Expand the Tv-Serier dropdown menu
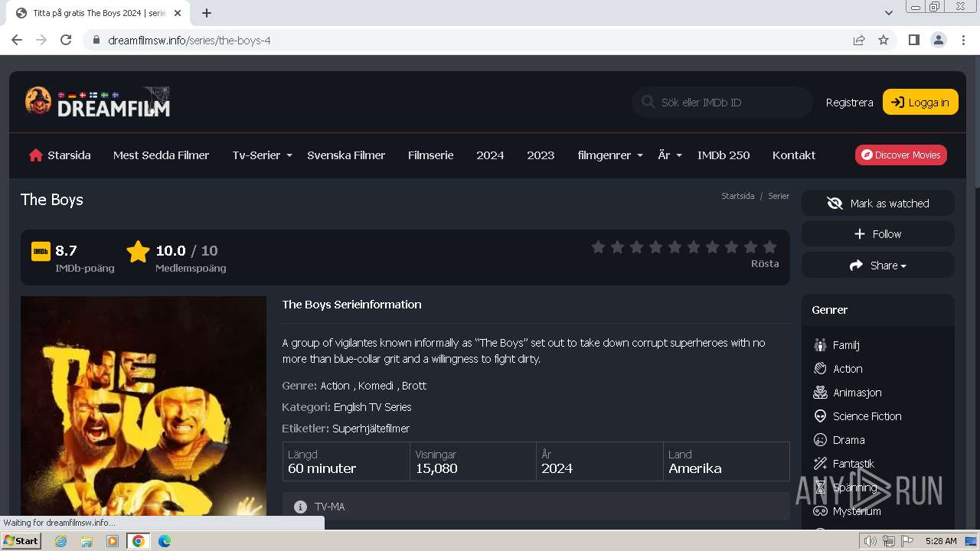 pyautogui.click(x=263, y=155)
